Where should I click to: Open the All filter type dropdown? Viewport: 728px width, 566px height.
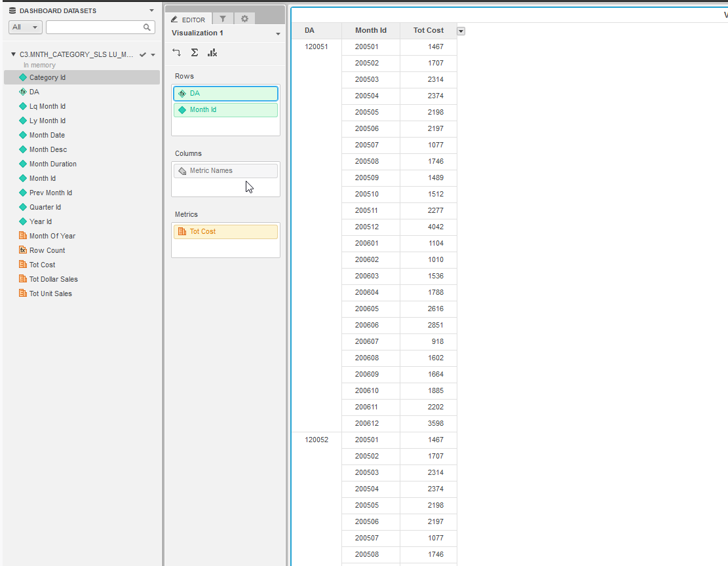25,27
